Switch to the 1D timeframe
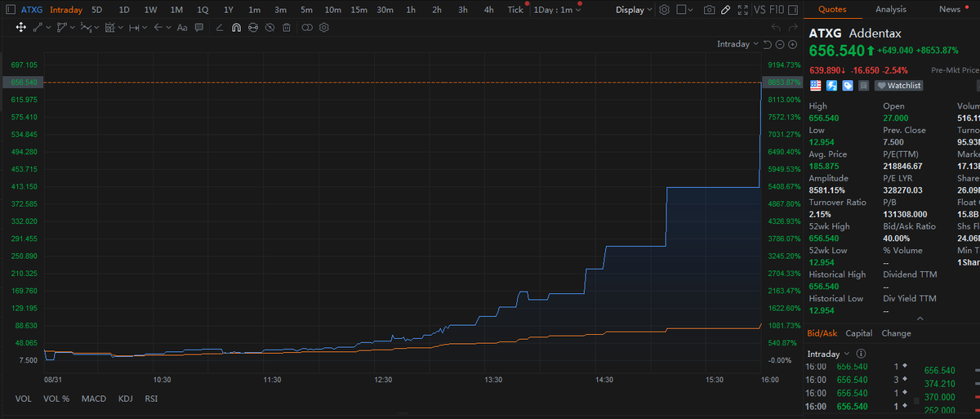Image resolution: width=980 pixels, height=419 pixels. 124,10
